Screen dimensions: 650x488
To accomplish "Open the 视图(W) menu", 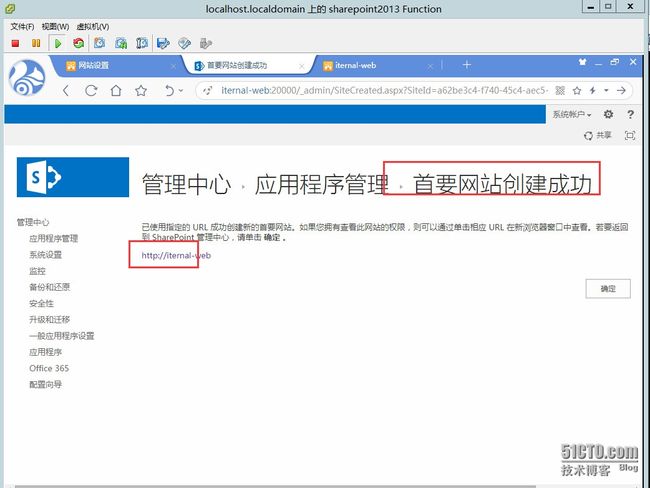I will click(55, 27).
